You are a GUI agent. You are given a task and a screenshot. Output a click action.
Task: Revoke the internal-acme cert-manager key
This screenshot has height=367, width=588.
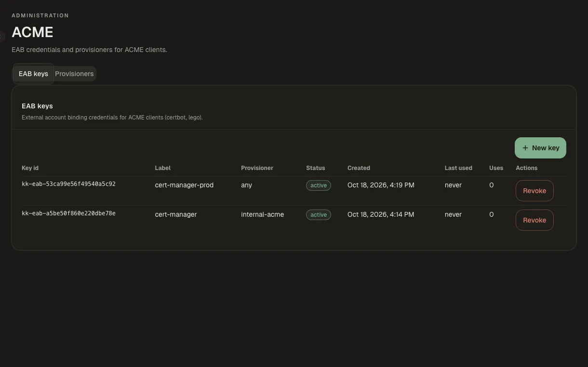click(535, 220)
